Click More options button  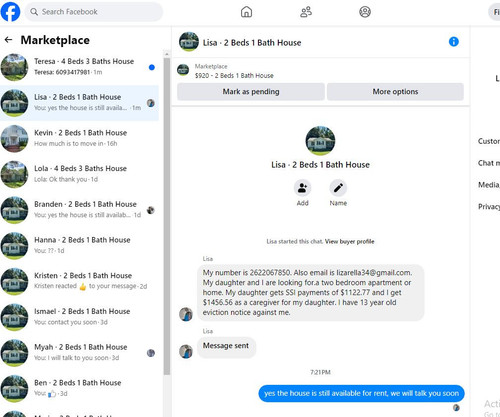tap(395, 92)
